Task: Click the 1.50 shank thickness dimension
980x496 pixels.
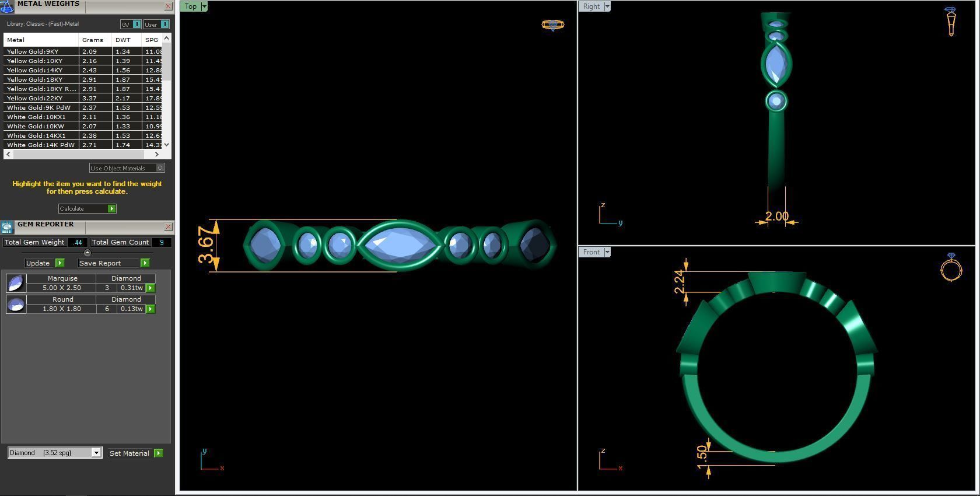Action: pyautogui.click(x=702, y=457)
